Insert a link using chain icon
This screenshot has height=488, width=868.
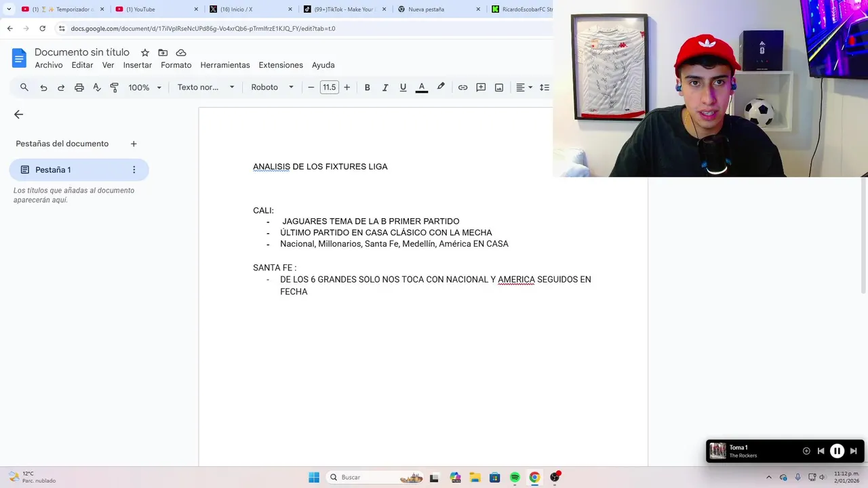(462, 87)
